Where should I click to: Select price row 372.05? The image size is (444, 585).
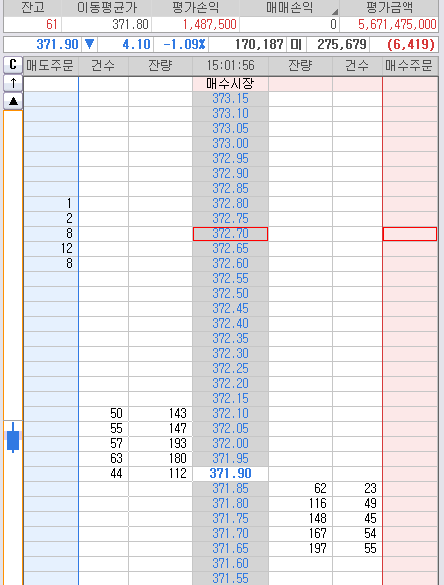tap(230, 429)
